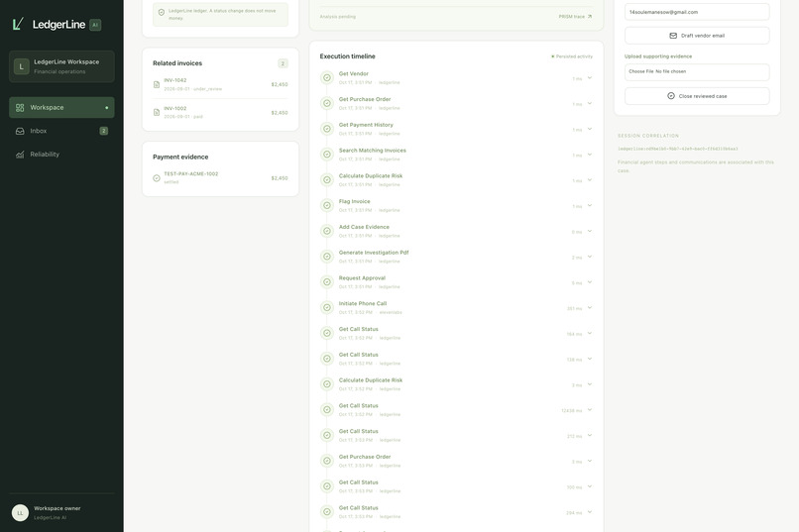
Task: Click the status icon of Get Payment History
Action: [327, 129]
